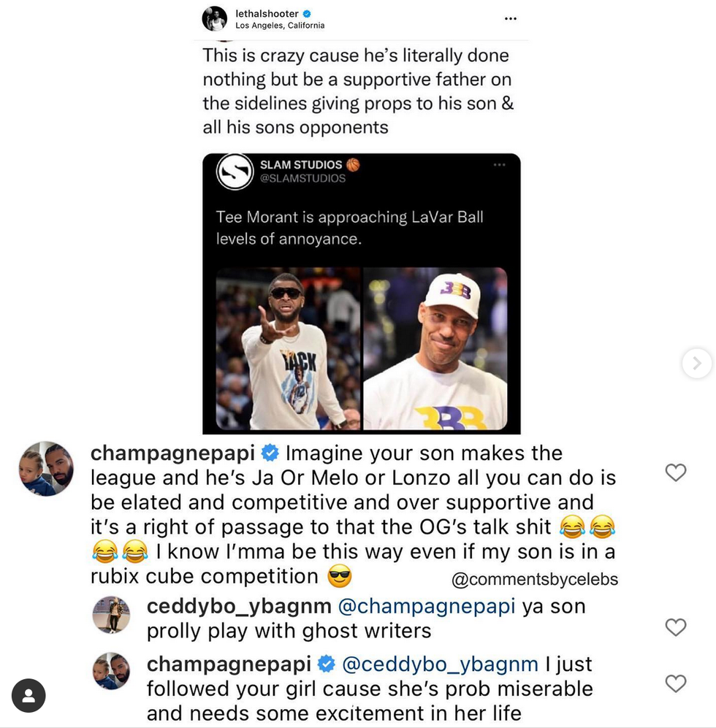
Task: Open champagnepapi avatar on last reply
Action: point(111,671)
